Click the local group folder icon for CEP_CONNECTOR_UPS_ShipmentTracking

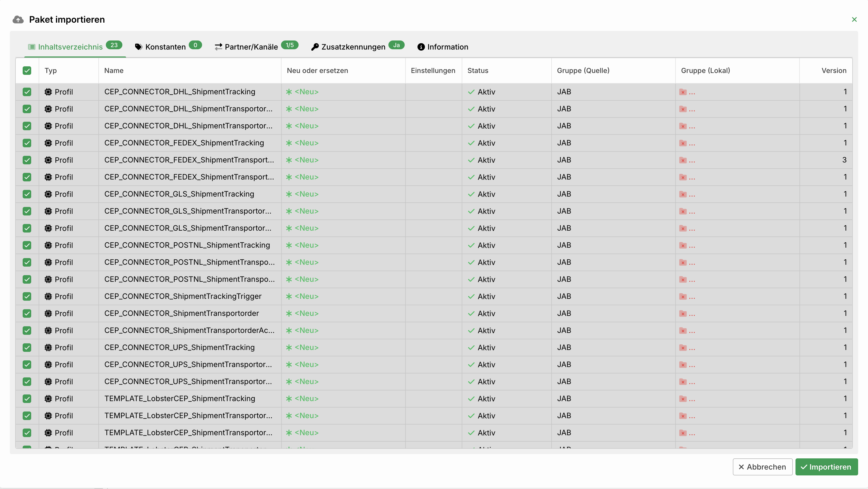pos(683,348)
